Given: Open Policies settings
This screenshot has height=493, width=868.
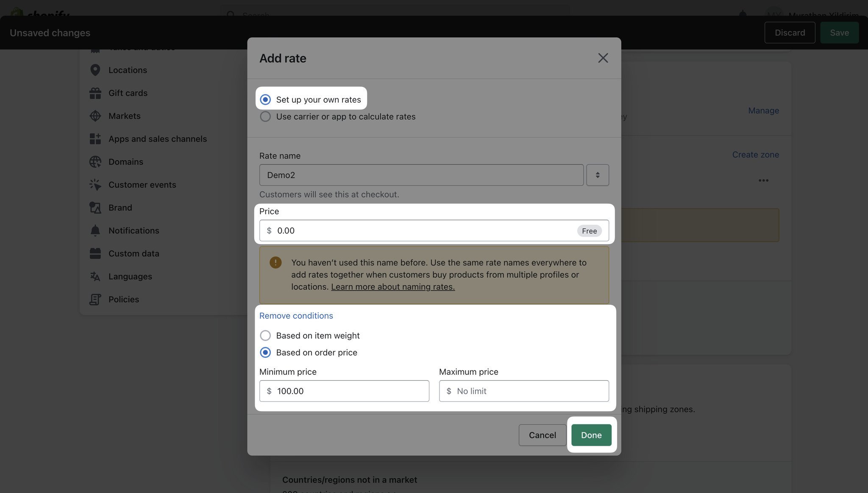Looking at the screenshot, I should [124, 299].
